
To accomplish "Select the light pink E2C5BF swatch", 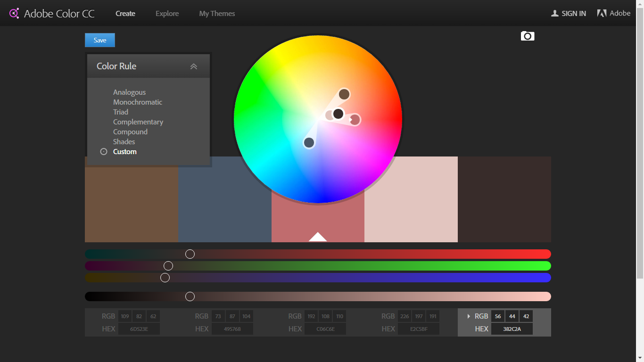I will pyautogui.click(x=411, y=199).
